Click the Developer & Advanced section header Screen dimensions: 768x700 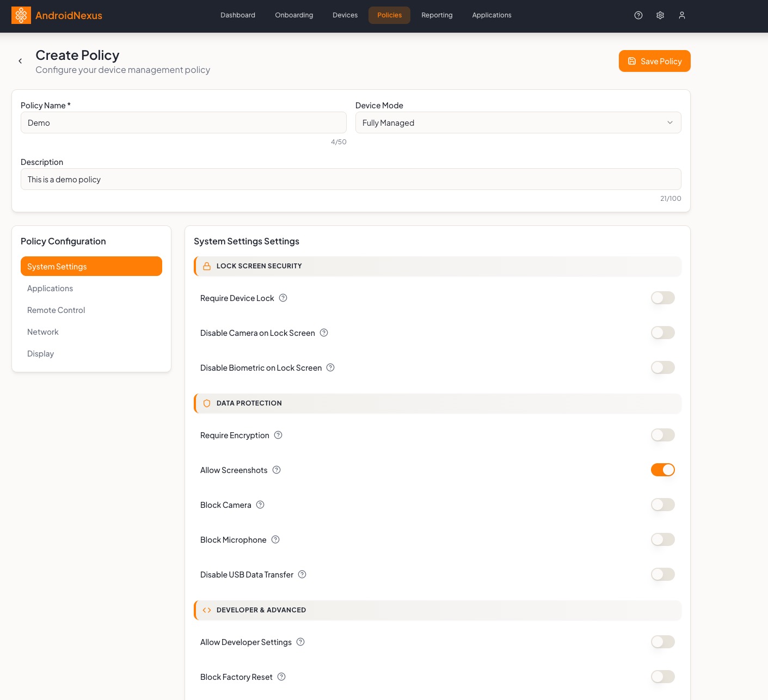(x=438, y=610)
